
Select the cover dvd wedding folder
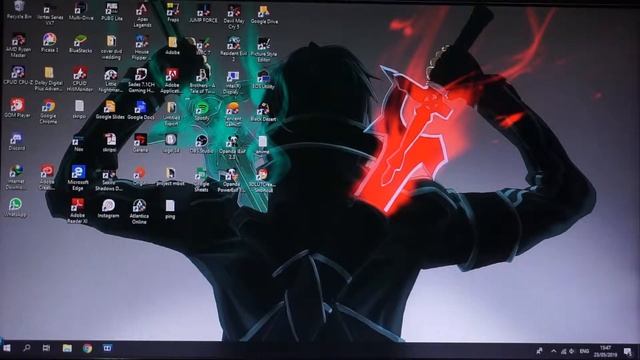click(111, 47)
